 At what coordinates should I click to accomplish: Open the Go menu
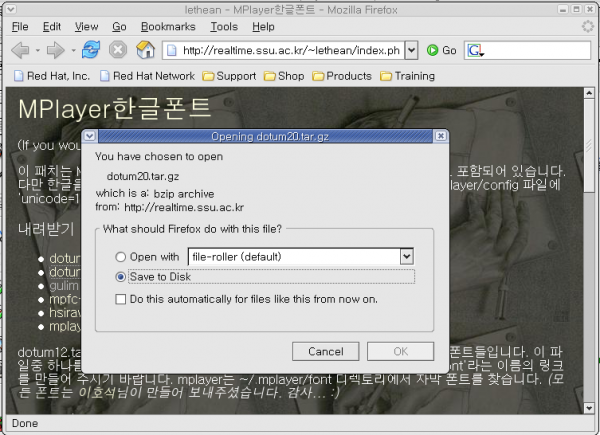[119, 26]
